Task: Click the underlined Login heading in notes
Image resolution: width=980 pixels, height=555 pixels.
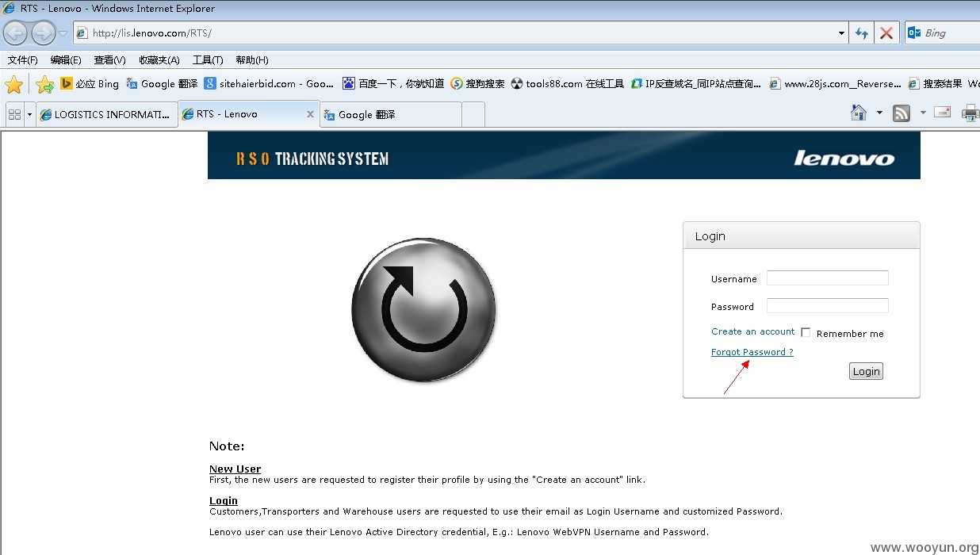Action: pos(224,500)
